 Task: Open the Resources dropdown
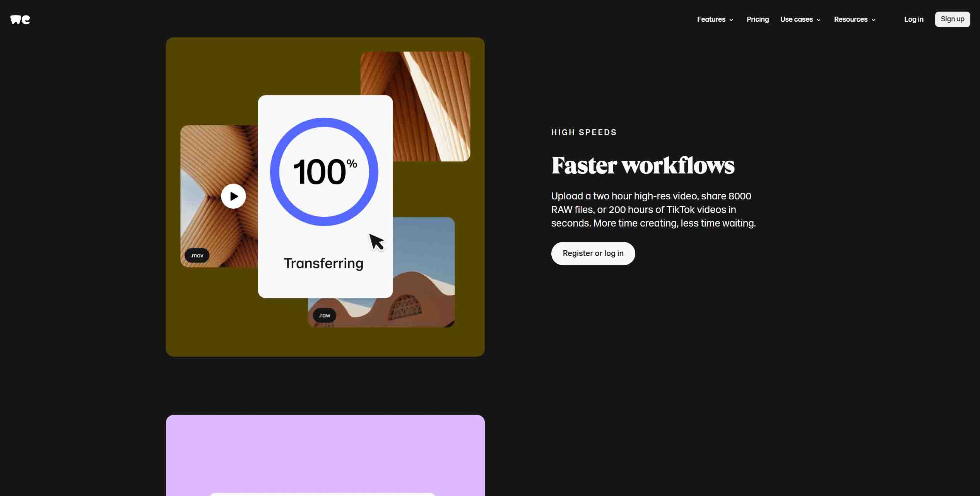[x=855, y=19]
